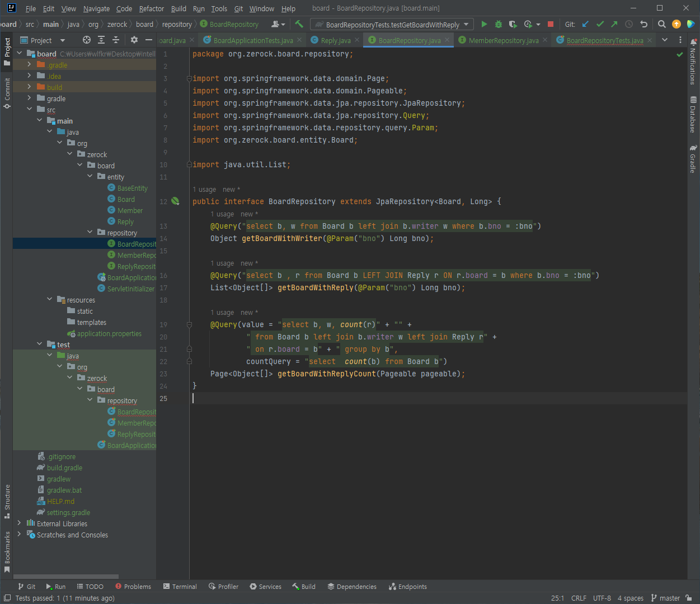Click the 4 spaces indent setting
Viewport: 700px width, 604px height.
[x=630, y=598]
